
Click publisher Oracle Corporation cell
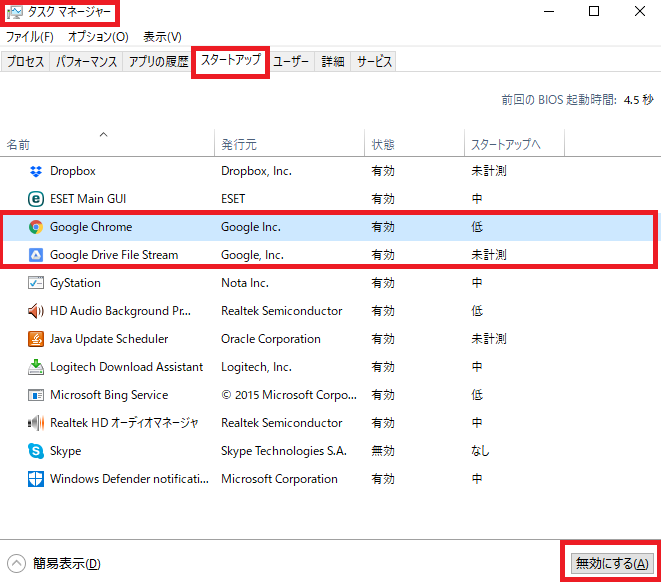click(x=271, y=339)
